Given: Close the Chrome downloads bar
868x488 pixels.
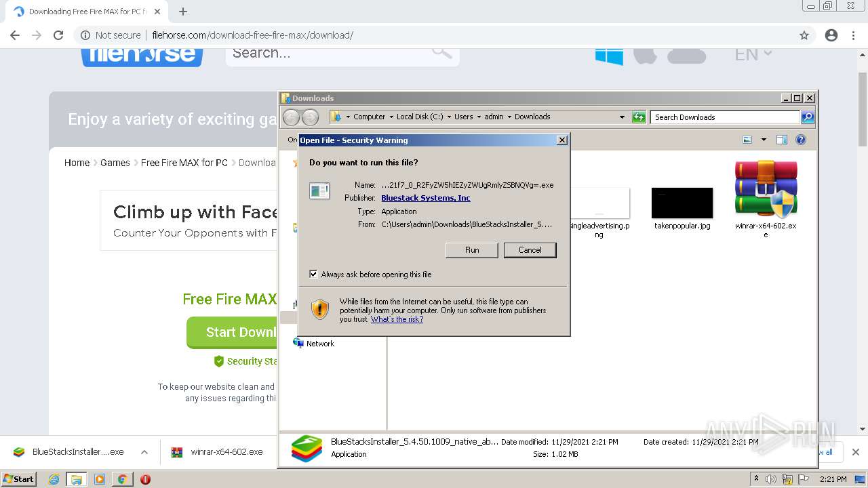Looking at the screenshot, I should tap(855, 452).
